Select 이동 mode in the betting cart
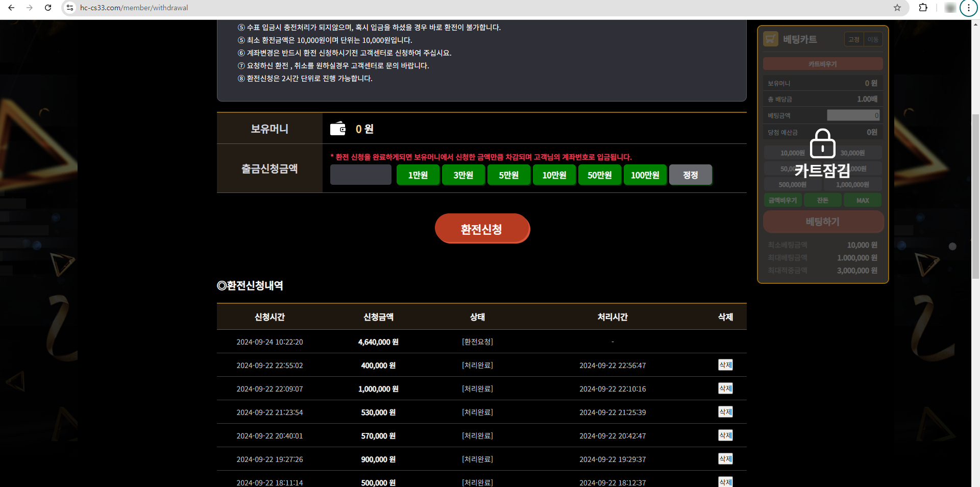Screen dimensions: 980x487 873,39
